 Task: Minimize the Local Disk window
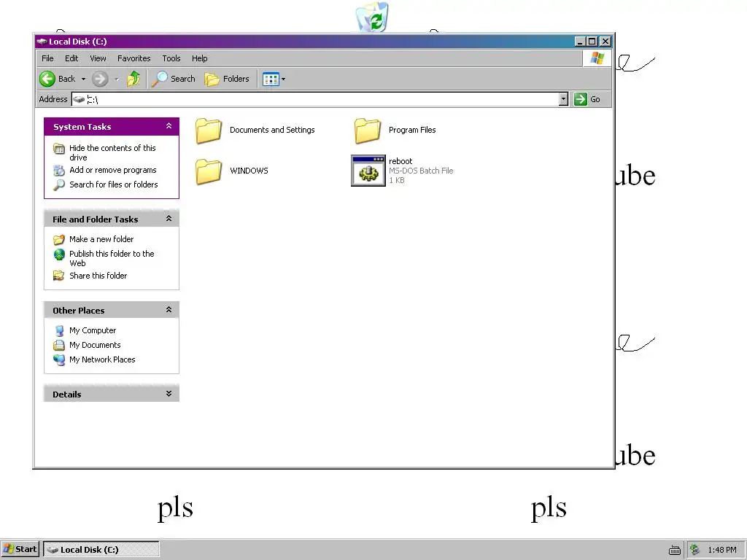[580, 42]
